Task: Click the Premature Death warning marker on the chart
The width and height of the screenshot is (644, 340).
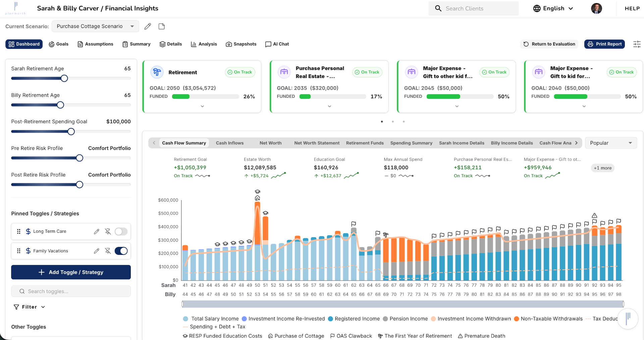Action: 594,215
